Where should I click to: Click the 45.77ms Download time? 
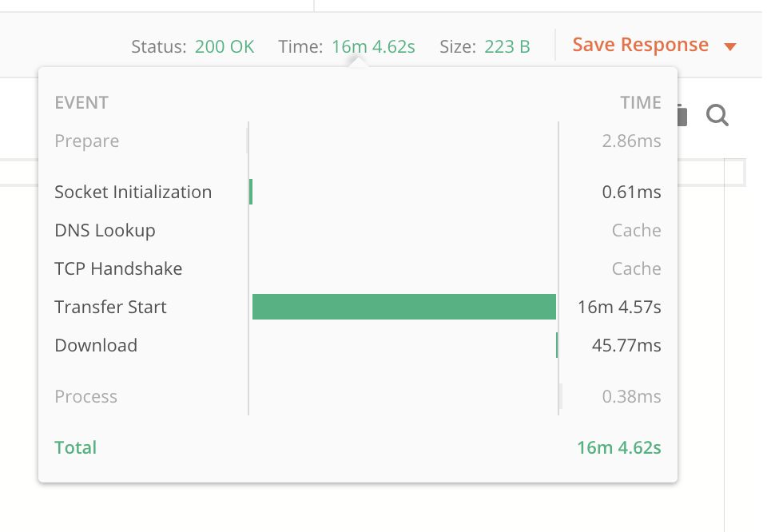[626, 345]
